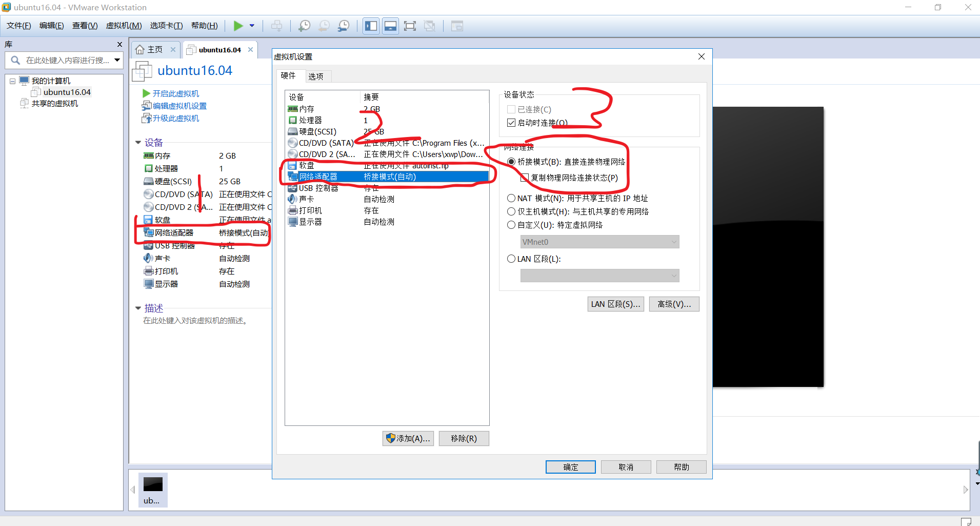The width and height of the screenshot is (980, 526).
Task: Click the 高级(V)... button
Action: [674, 304]
